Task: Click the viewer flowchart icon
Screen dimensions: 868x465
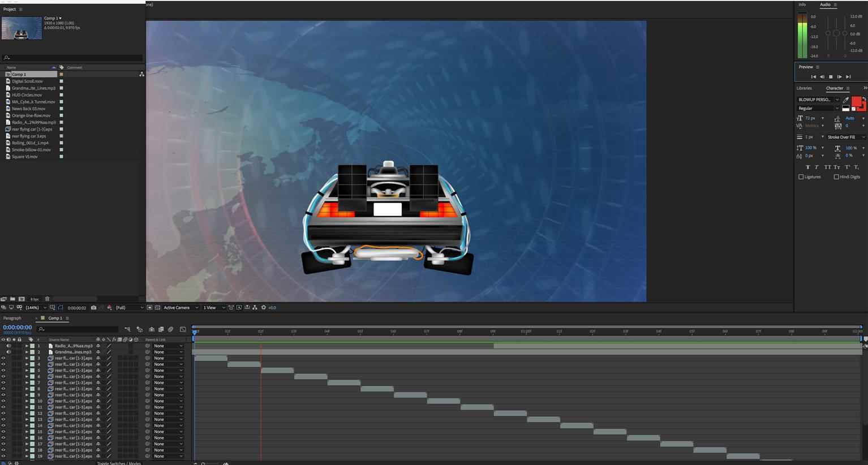Action: click(x=255, y=308)
